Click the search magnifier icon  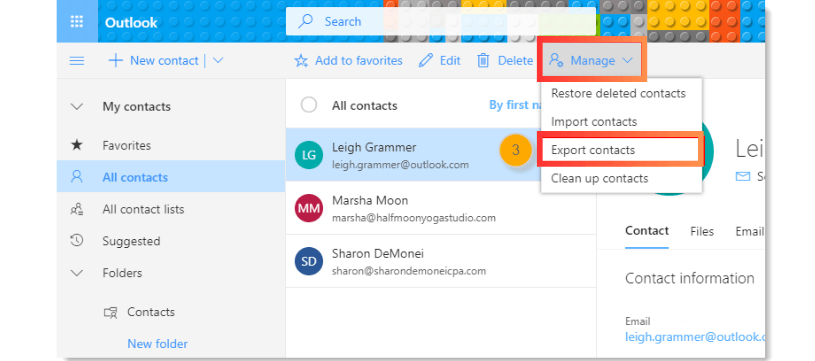[306, 21]
